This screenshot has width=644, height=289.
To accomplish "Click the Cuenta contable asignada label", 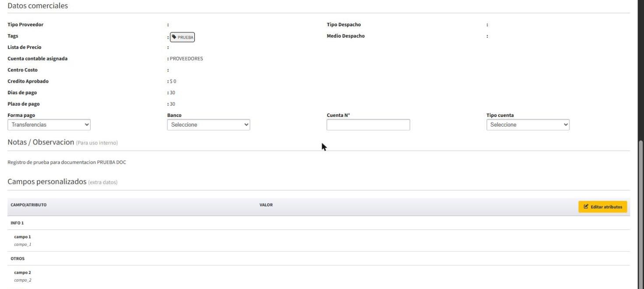I will pyautogui.click(x=38, y=59).
